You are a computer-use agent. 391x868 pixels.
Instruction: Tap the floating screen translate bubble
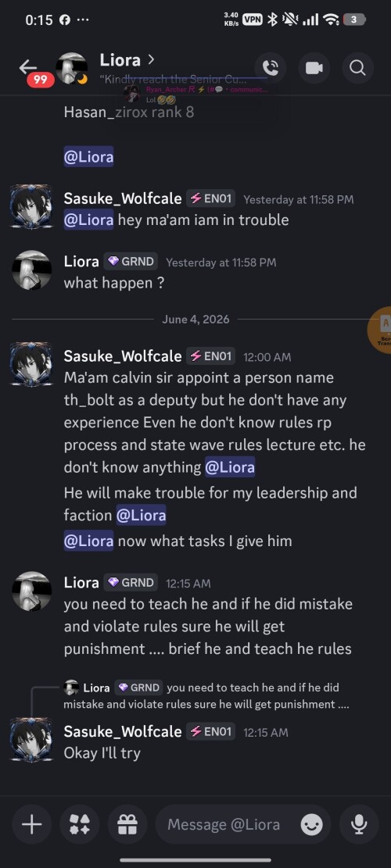pyautogui.click(x=380, y=330)
